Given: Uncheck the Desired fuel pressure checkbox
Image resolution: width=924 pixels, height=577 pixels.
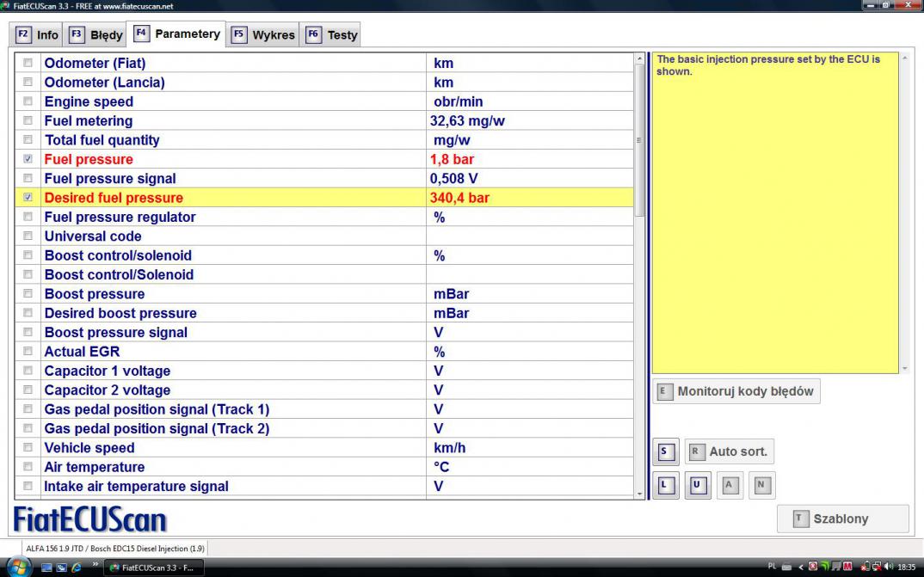Looking at the screenshot, I should pyautogui.click(x=28, y=198).
